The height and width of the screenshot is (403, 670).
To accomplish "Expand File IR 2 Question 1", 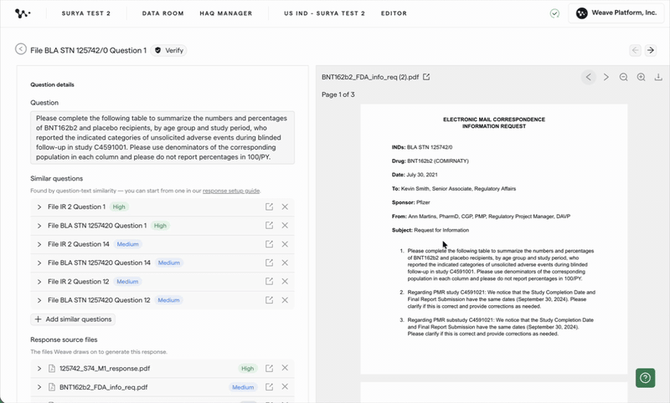I will [x=39, y=207].
